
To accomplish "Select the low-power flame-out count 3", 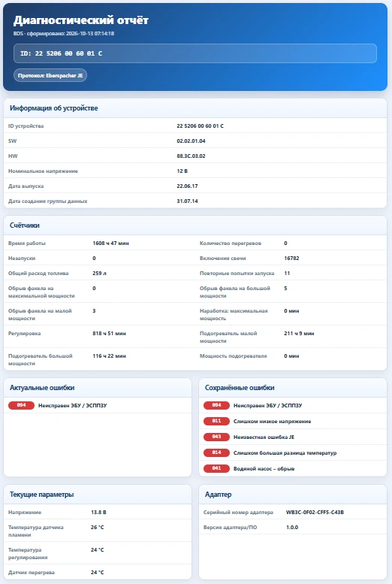I will (94, 310).
